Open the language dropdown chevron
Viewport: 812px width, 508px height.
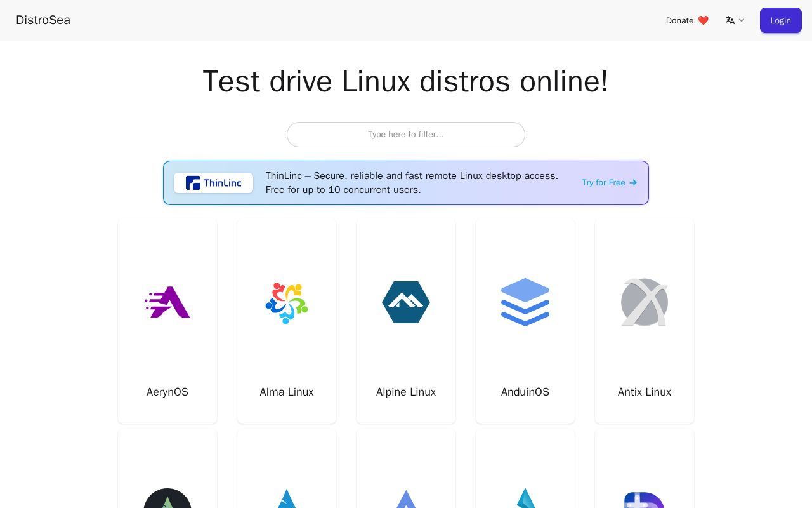point(742,20)
